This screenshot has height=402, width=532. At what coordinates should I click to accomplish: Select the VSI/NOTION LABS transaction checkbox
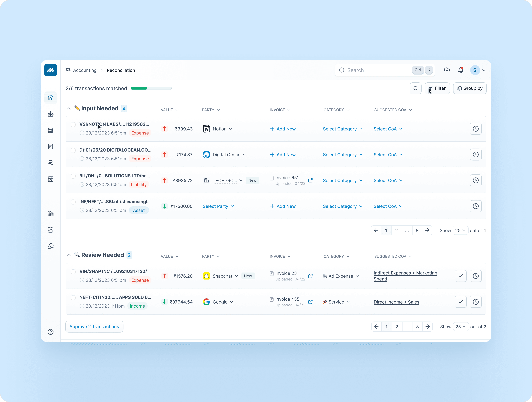73,124
